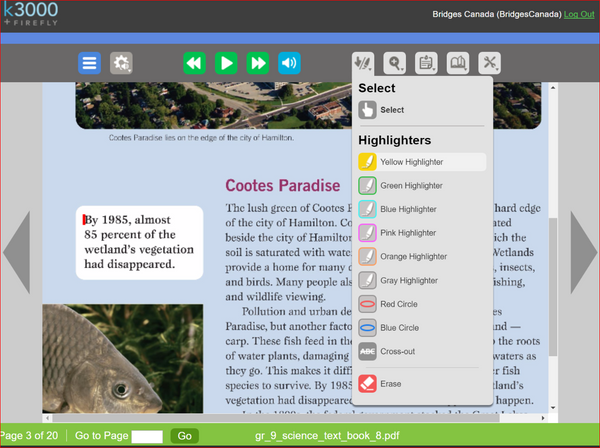Click the carp fish photo
Viewport: 600px width, 448px height.
coord(122,358)
